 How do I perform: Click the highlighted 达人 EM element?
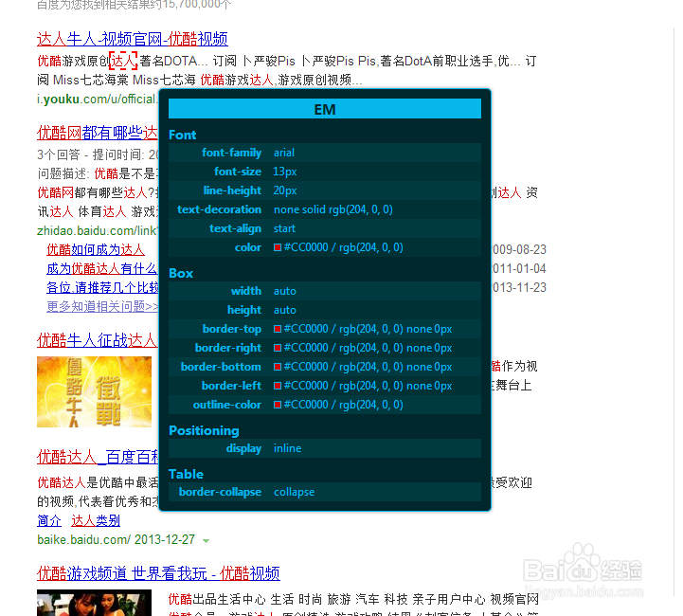123,61
